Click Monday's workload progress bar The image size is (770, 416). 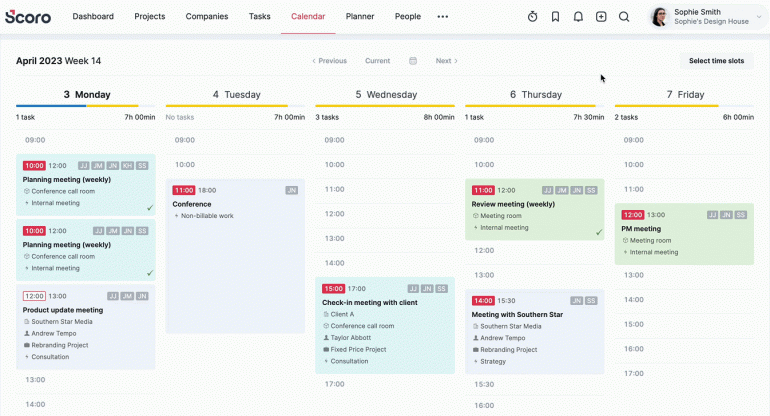click(x=85, y=106)
